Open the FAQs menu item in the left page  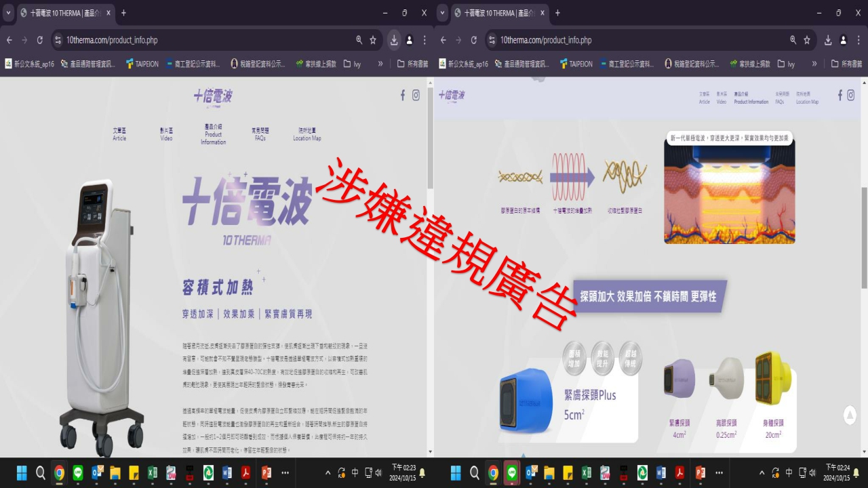[260, 134]
